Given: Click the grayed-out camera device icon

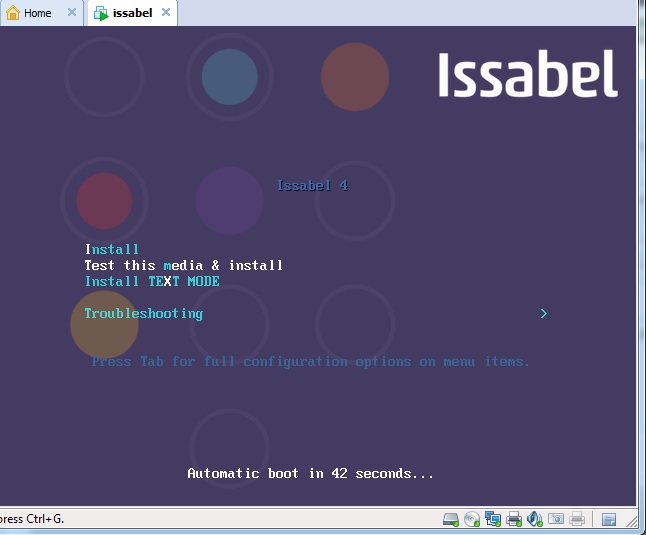Looking at the screenshot, I should pos(556,518).
